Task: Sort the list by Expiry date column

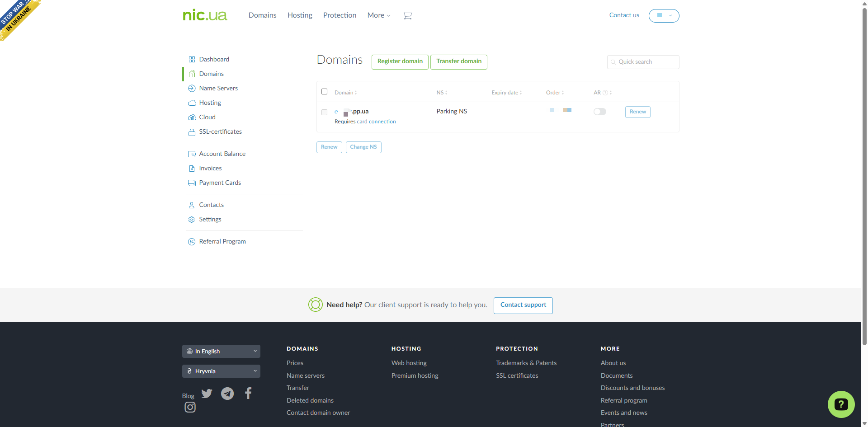Action: [x=506, y=93]
